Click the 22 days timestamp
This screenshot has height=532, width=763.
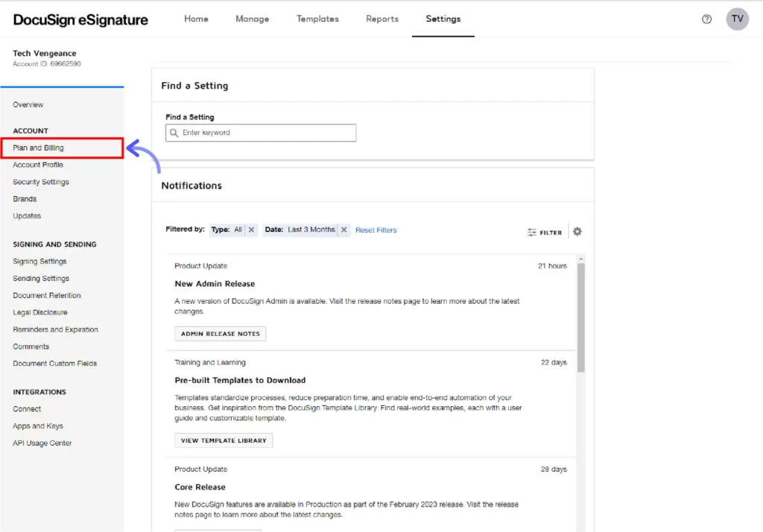pos(554,363)
